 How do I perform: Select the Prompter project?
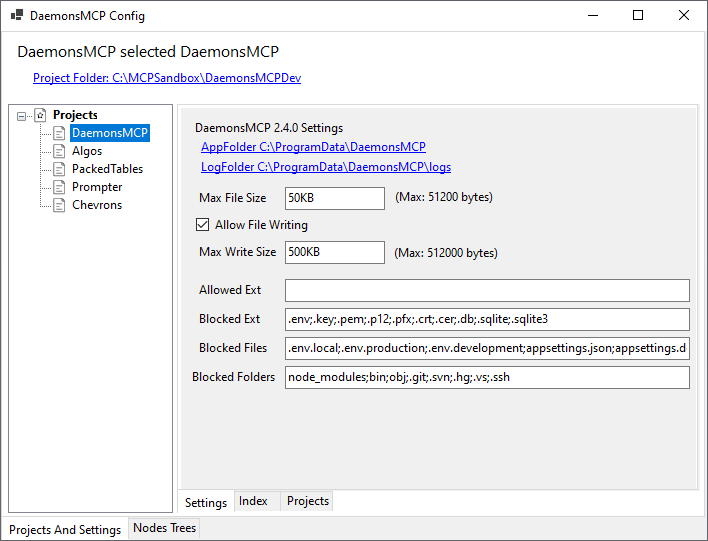point(97,187)
